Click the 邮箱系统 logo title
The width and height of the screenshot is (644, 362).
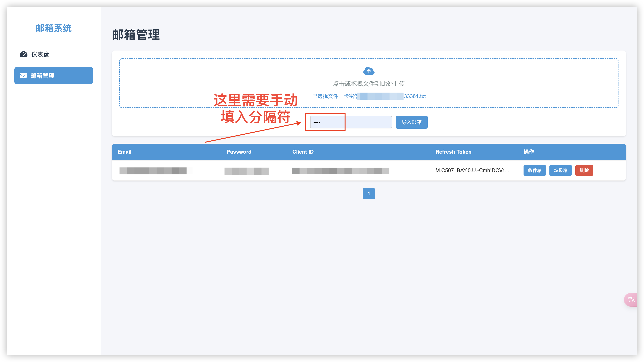pos(53,28)
